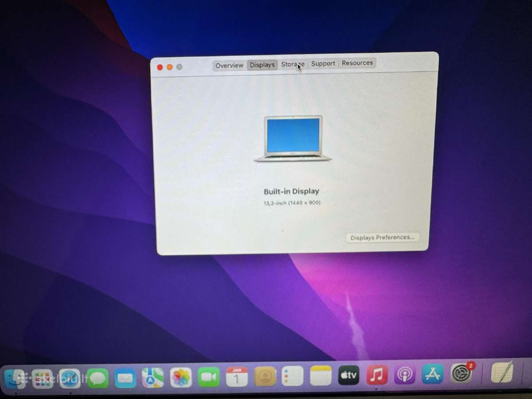Open the Mail app

[125, 379]
